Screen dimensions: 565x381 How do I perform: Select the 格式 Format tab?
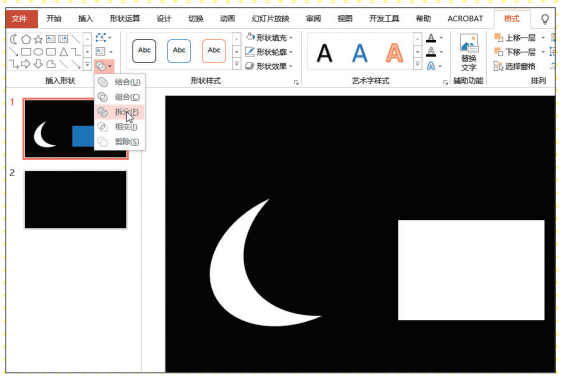512,19
